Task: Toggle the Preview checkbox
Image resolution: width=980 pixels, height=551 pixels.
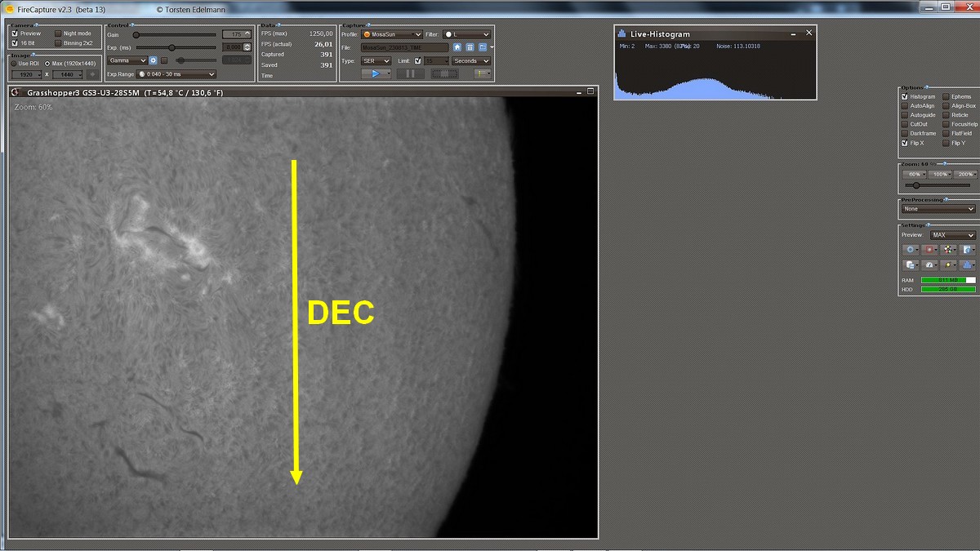Action: pos(15,33)
